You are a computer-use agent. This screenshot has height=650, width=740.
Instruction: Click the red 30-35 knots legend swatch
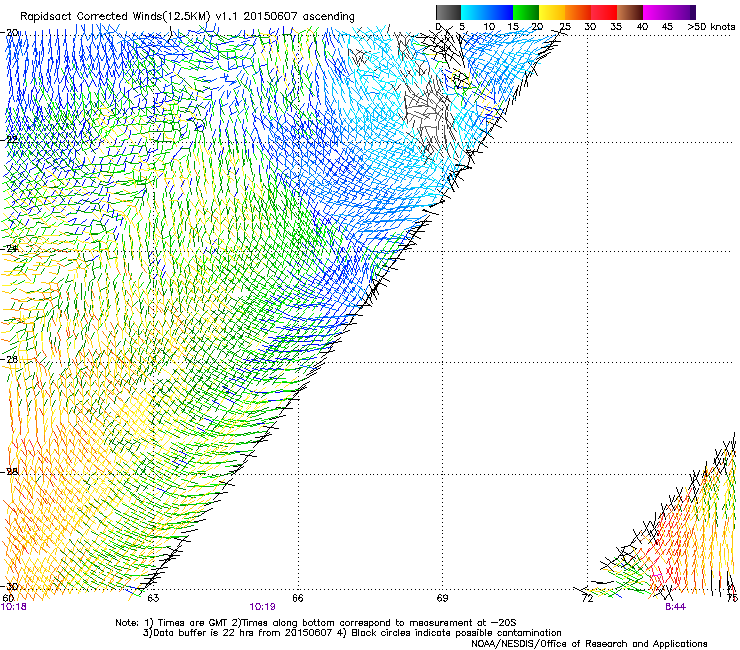pyautogui.click(x=604, y=12)
